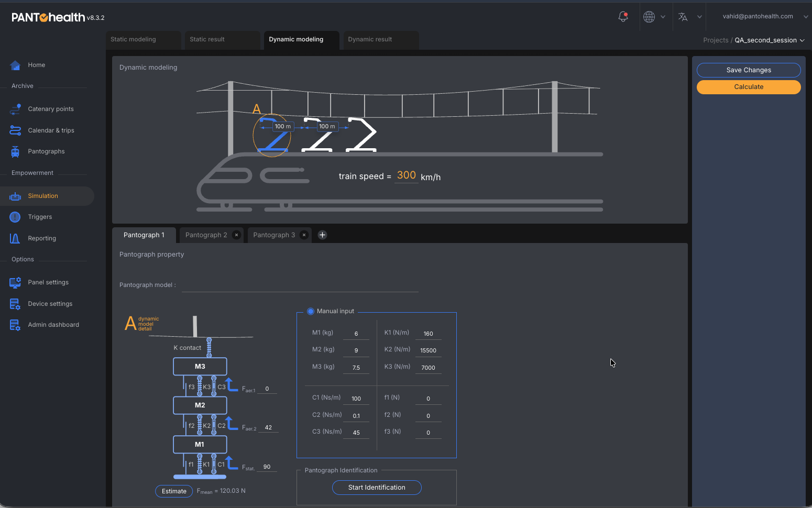This screenshot has width=812, height=508.
Task: Click the K3 (N/m) input field
Action: click(429, 368)
